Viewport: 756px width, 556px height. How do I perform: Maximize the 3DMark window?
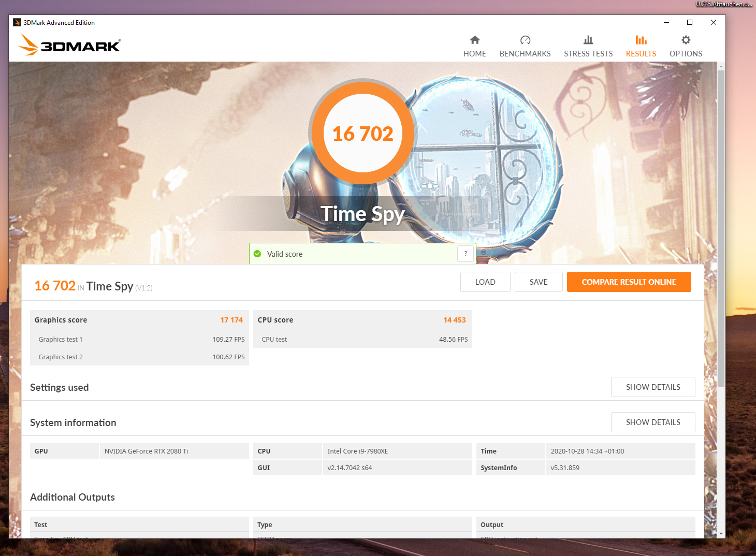click(x=690, y=22)
